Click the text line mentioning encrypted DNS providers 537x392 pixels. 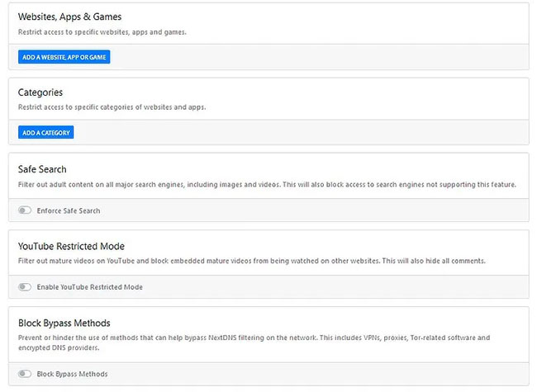pos(59,347)
